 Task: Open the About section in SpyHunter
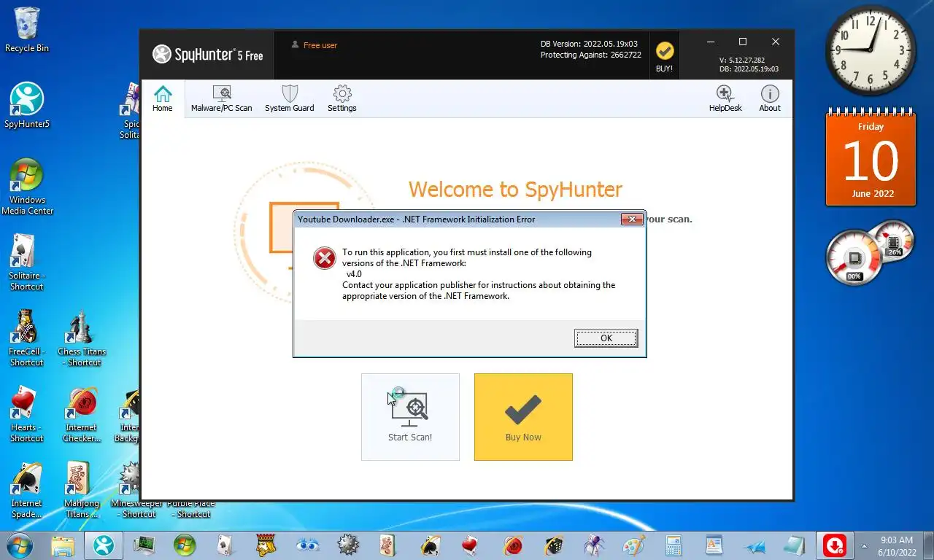tap(770, 98)
